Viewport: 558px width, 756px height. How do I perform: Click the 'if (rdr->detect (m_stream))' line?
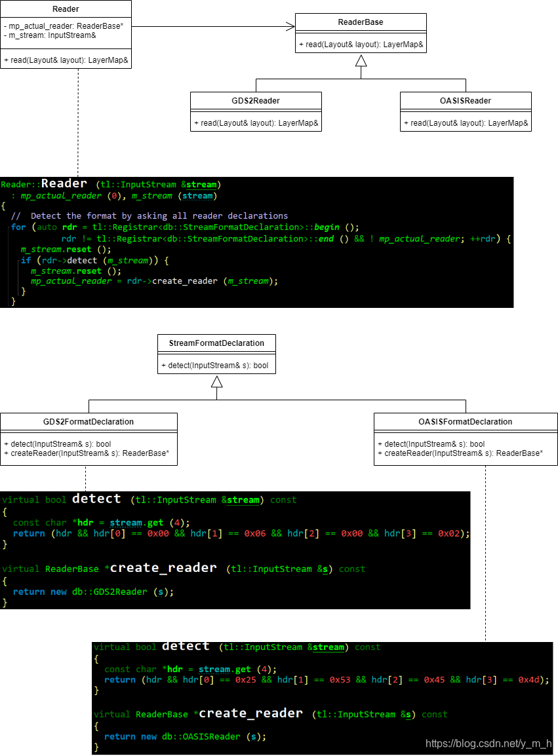[x=94, y=260]
